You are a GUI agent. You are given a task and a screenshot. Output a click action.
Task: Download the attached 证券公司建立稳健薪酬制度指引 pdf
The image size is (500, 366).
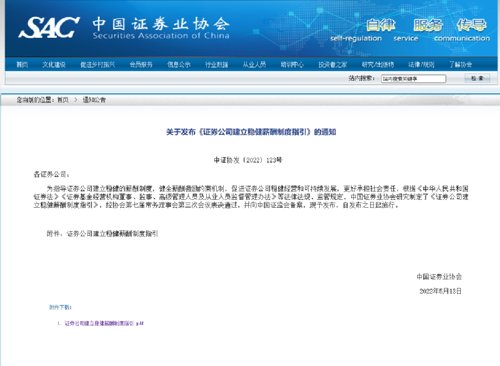(x=104, y=323)
